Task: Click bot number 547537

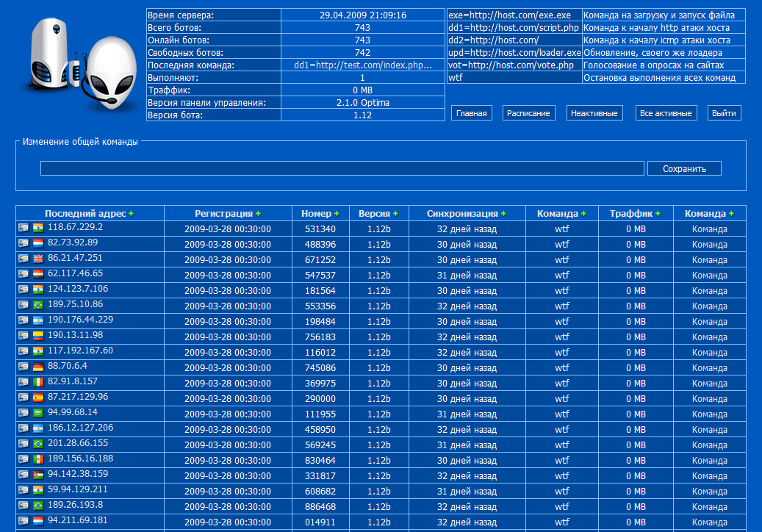Action: pyautogui.click(x=320, y=276)
